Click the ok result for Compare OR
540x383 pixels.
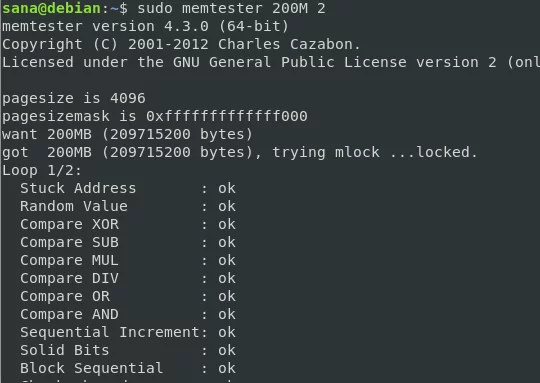227,296
